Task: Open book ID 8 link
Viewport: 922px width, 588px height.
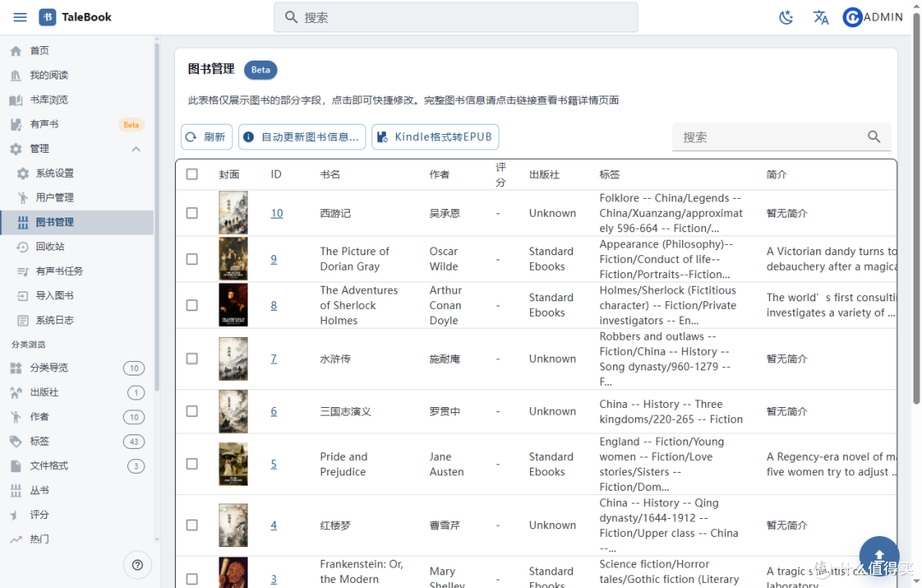Action: point(274,306)
